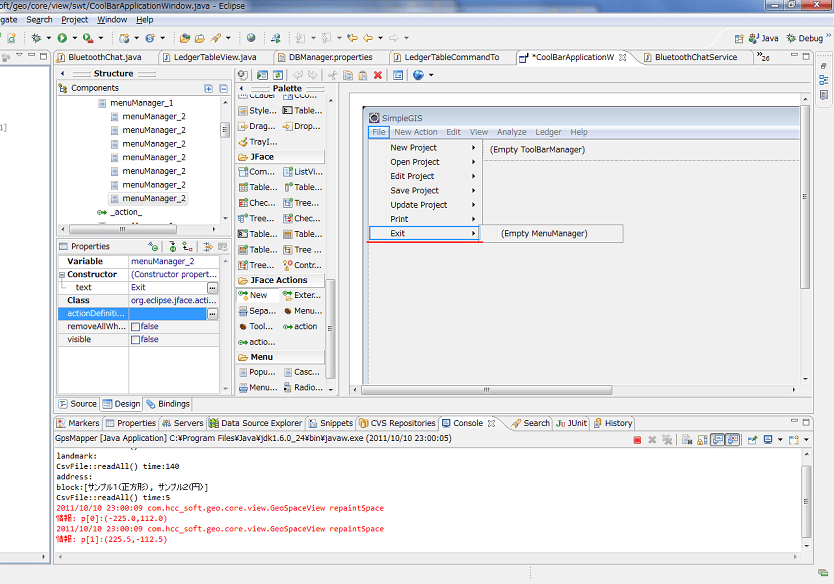Toggle Show Console on standard error change
834x584 pixels.
[733, 440]
